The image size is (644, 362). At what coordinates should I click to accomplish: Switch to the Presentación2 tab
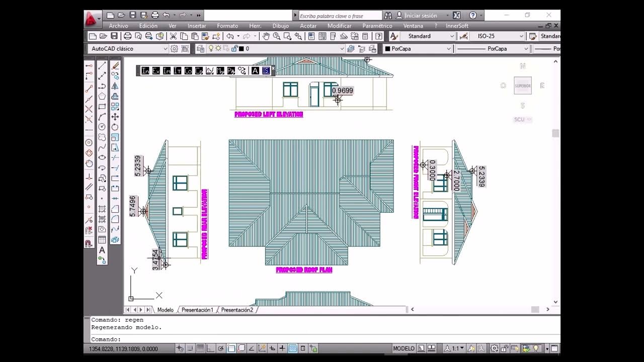[x=237, y=310]
